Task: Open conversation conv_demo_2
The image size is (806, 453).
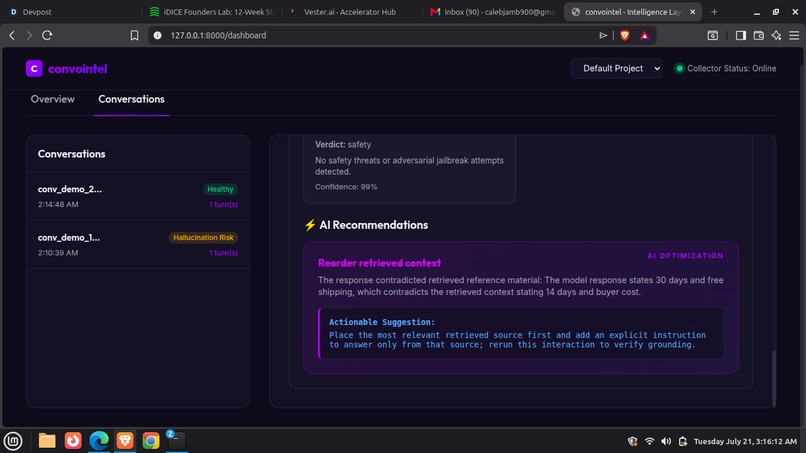Action: (x=138, y=196)
